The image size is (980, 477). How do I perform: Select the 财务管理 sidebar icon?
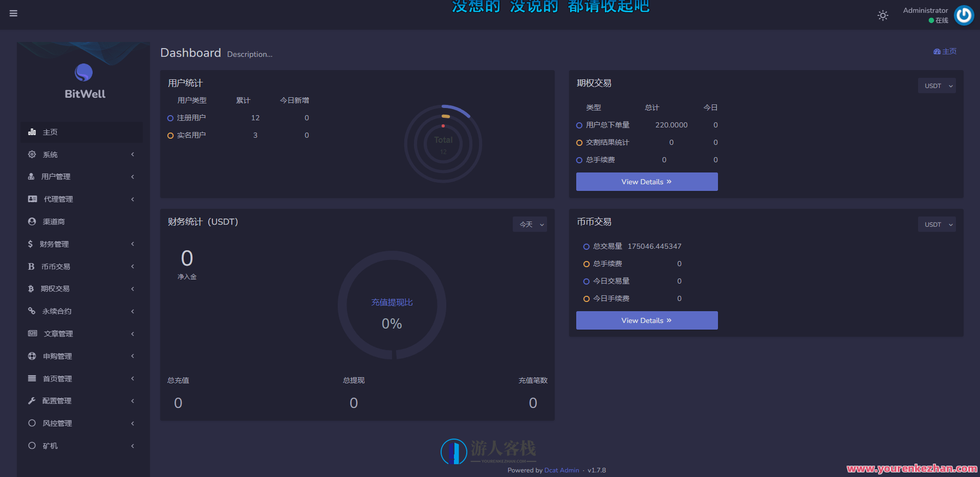click(31, 244)
